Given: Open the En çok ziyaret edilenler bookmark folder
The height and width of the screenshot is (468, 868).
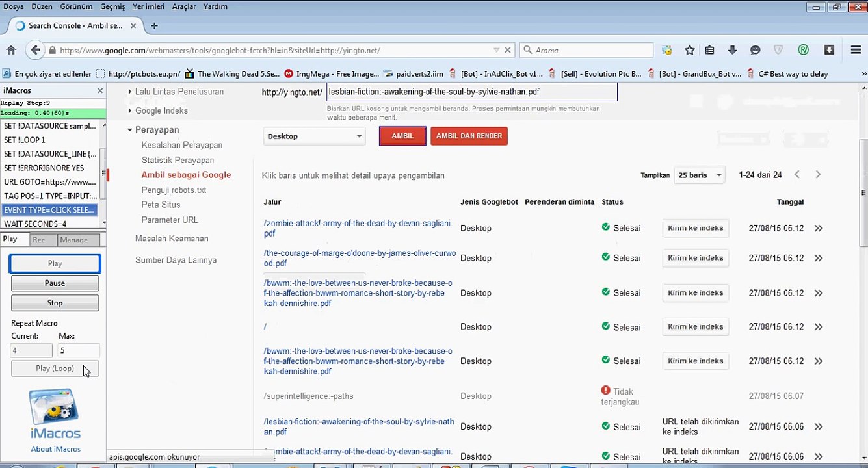Looking at the screenshot, I should point(47,74).
